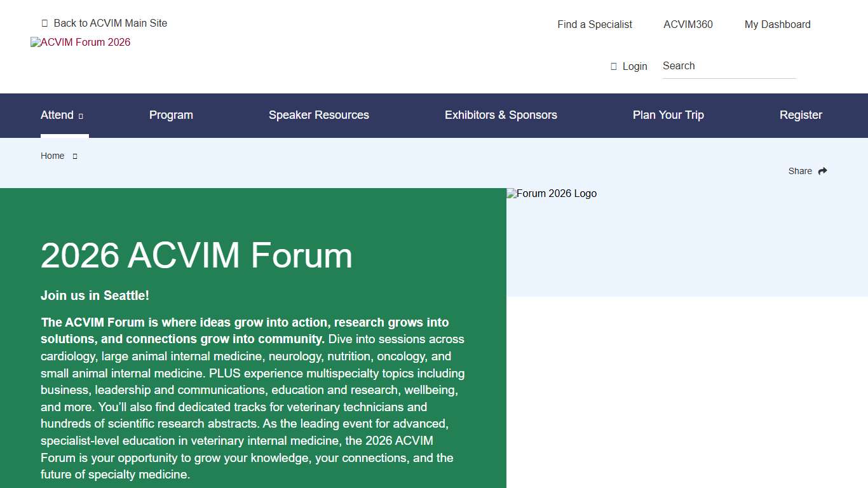Viewport: 868px width, 488px height.
Task: Click the breadcrumb separator icon after Home
Action: (x=74, y=156)
